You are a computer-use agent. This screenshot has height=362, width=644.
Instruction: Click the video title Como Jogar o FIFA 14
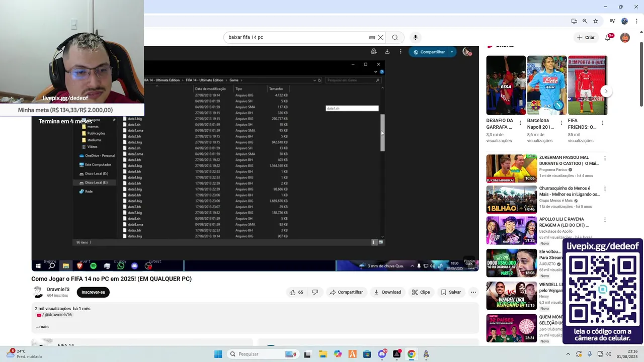tap(111, 279)
